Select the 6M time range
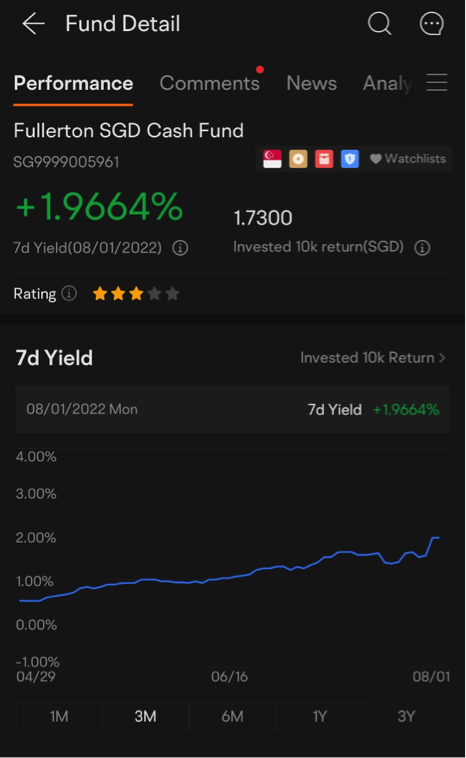This screenshot has width=466, height=758. click(x=232, y=716)
